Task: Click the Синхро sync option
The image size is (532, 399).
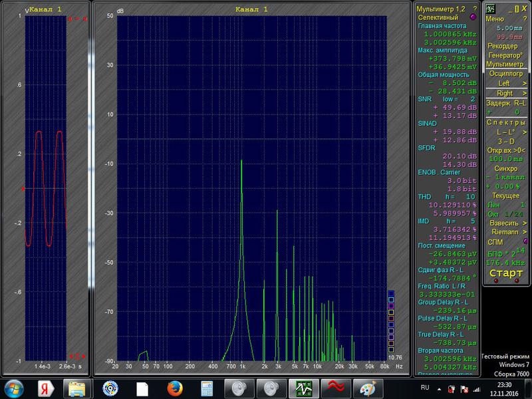Action: point(505,168)
